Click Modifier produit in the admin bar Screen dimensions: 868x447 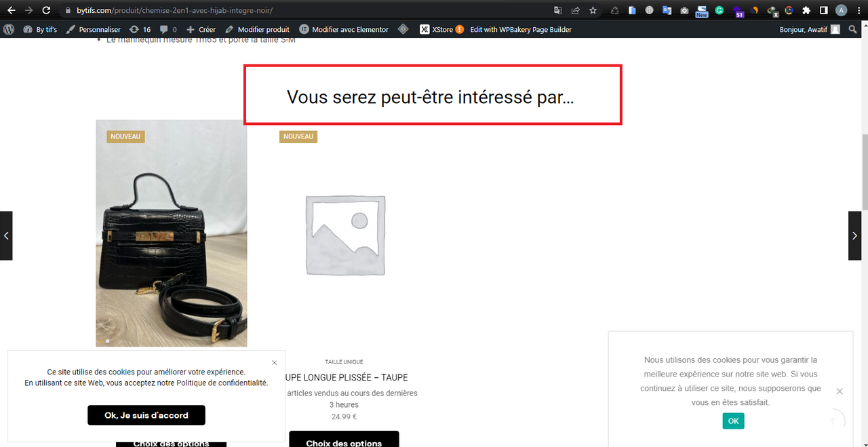click(257, 29)
